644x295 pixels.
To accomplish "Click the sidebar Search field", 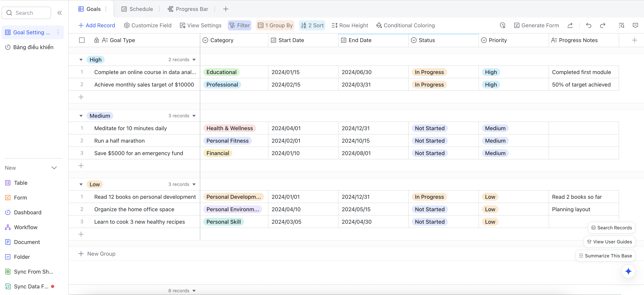I will pos(26,13).
